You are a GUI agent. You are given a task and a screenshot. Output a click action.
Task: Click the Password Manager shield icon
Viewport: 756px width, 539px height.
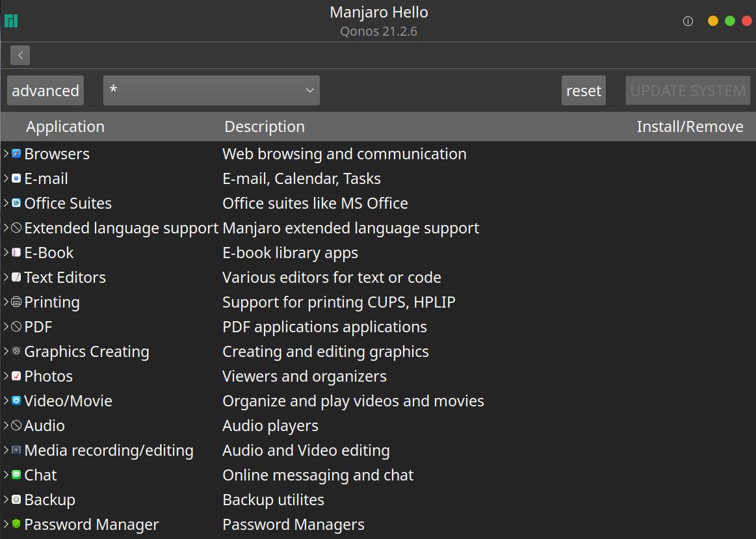[x=16, y=524]
